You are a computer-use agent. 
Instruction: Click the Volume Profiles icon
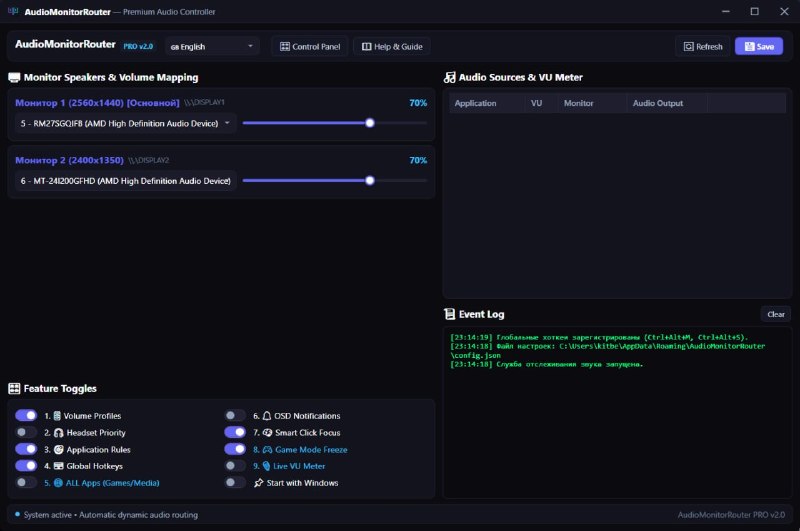tap(57, 416)
